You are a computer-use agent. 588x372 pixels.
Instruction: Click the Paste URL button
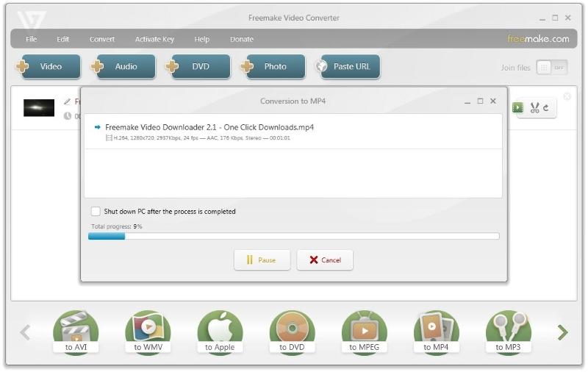348,66
